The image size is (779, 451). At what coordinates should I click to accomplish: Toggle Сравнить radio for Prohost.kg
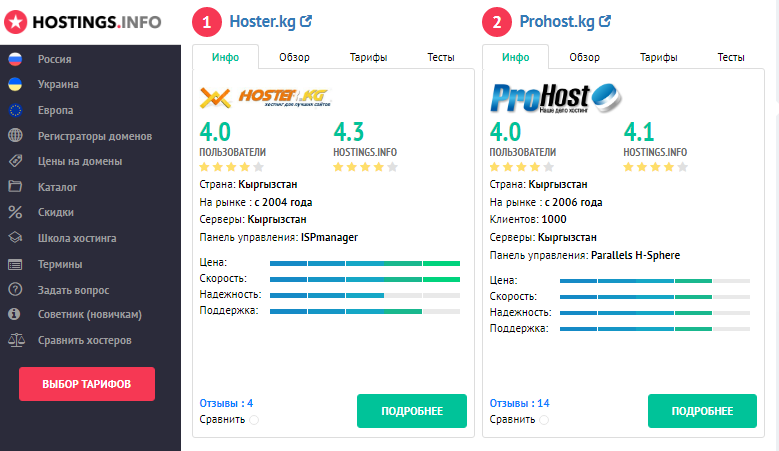544,420
